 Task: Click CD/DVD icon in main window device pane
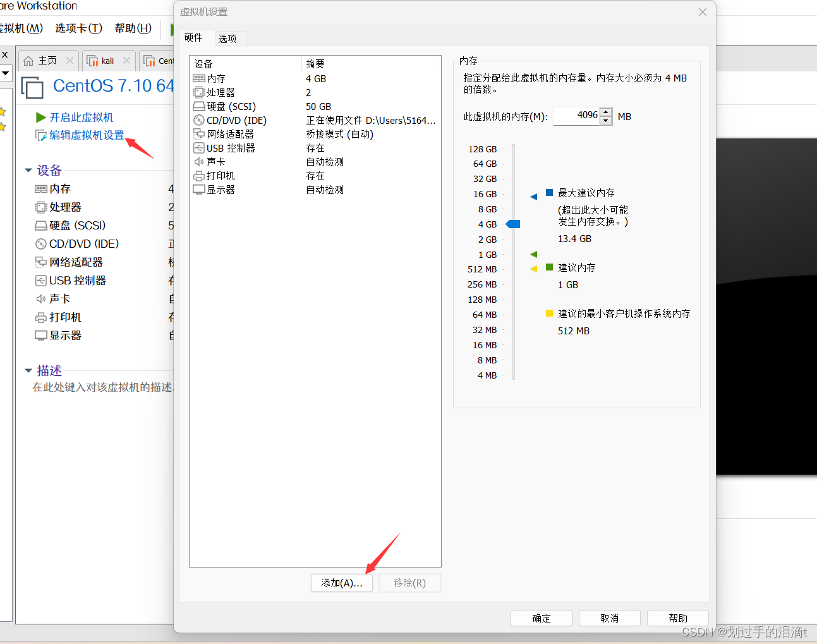41,244
